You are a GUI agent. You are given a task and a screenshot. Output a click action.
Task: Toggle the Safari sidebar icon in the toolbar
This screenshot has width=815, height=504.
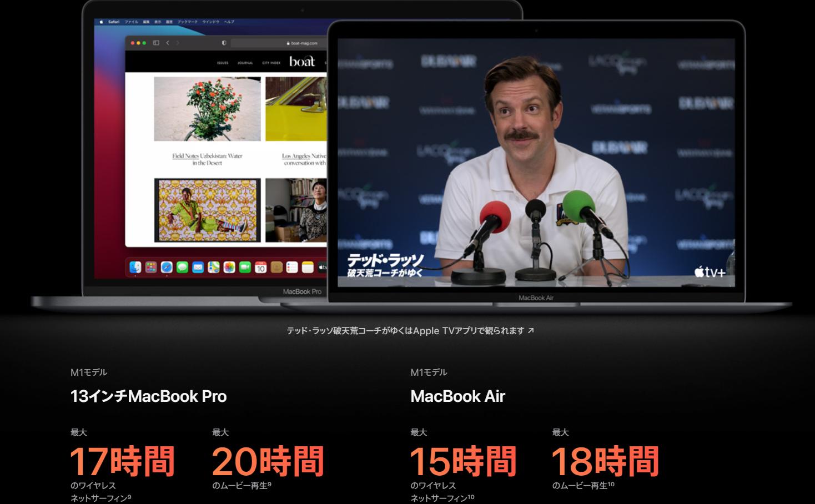[x=156, y=43]
